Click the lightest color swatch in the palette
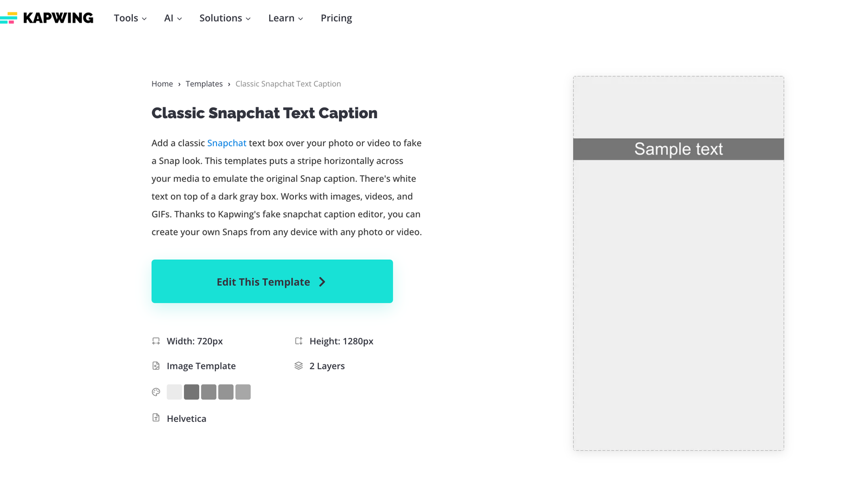The image size is (868, 481). point(174,392)
